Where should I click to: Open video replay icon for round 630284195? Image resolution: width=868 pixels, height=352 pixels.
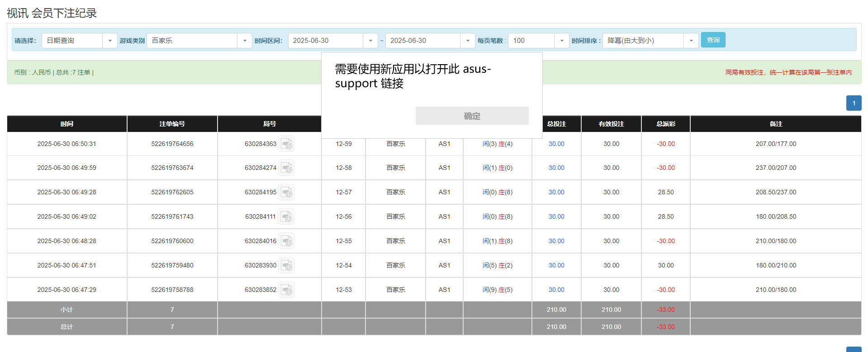pos(286,192)
